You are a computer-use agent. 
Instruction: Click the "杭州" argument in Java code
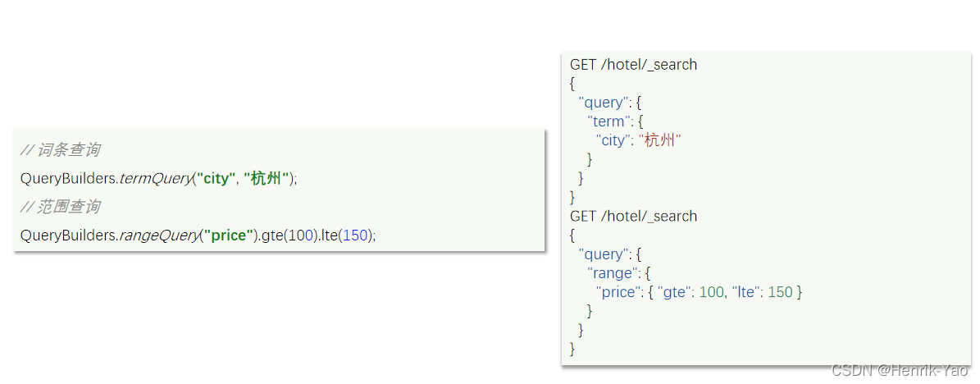pos(267,179)
